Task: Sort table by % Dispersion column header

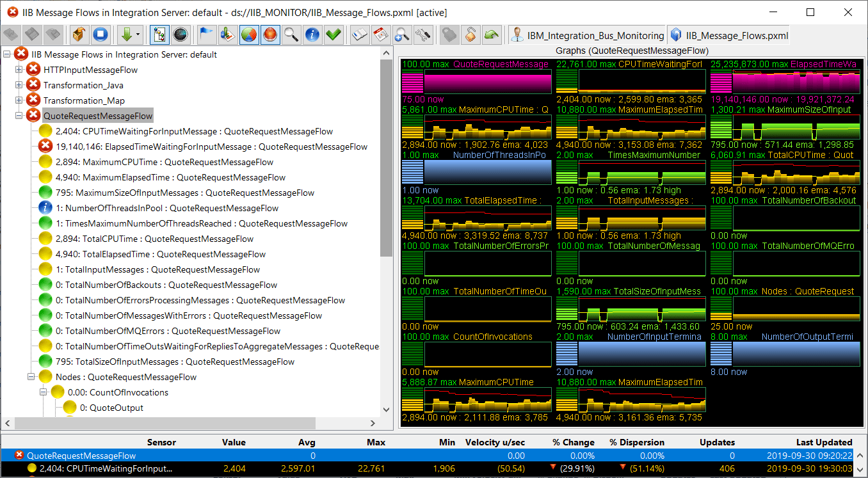Action: click(x=637, y=442)
